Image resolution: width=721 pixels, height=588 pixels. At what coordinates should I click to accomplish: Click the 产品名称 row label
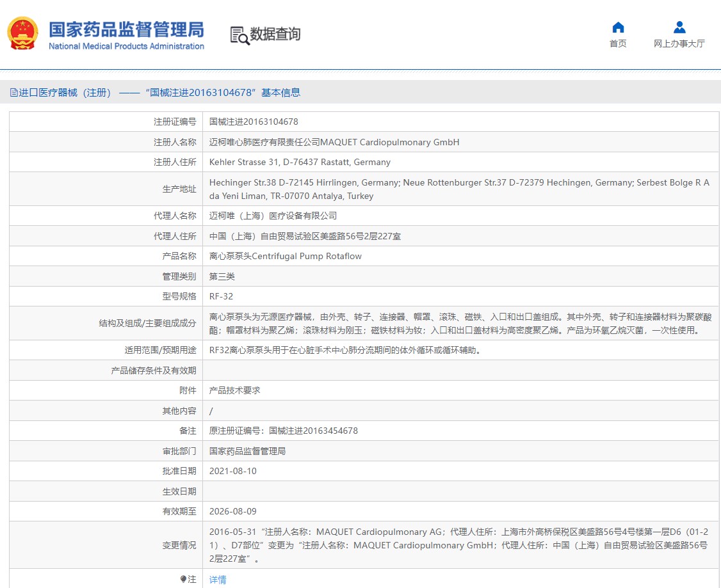(179, 257)
